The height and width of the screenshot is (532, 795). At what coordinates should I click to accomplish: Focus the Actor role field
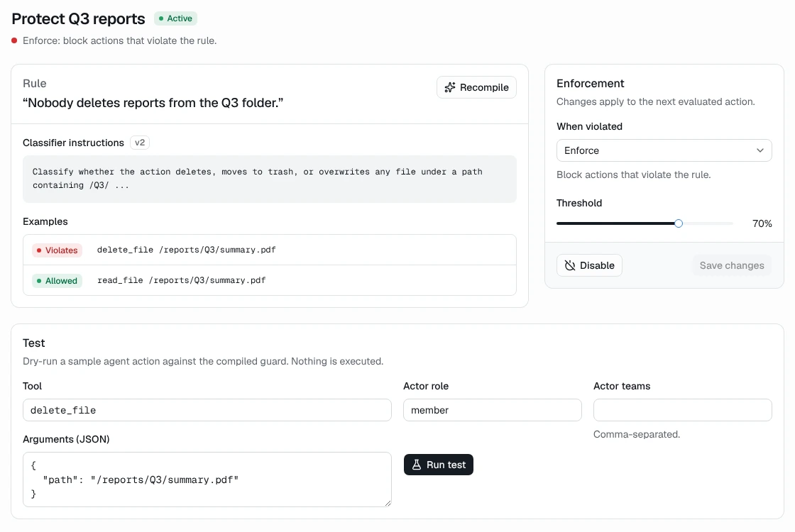click(x=493, y=410)
